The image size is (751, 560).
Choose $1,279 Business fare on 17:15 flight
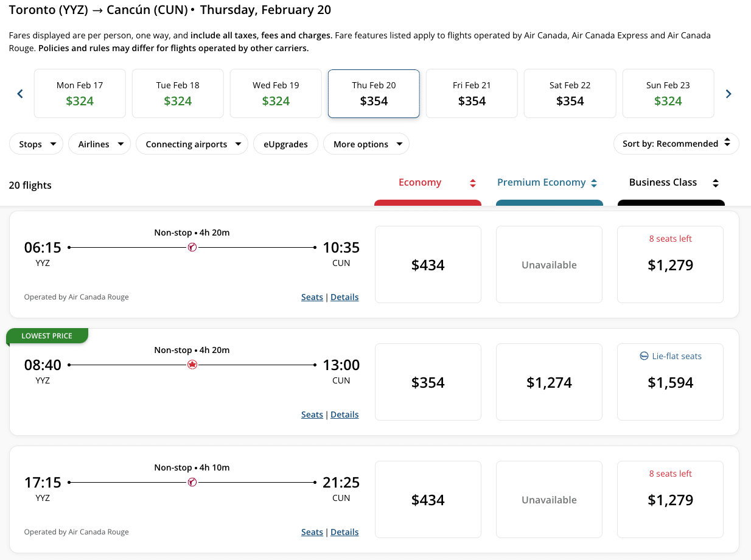point(670,500)
